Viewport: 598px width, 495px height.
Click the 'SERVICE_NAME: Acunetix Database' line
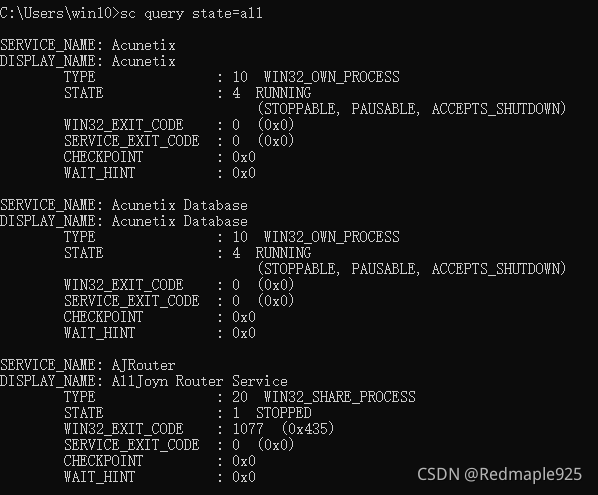(x=124, y=205)
